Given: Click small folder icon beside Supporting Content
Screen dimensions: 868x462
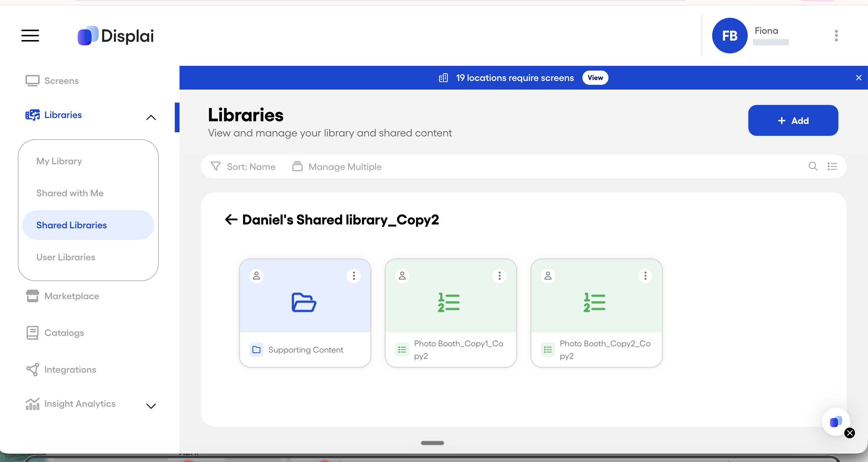Looking at the screenshot, I should [x=257, y=350].
